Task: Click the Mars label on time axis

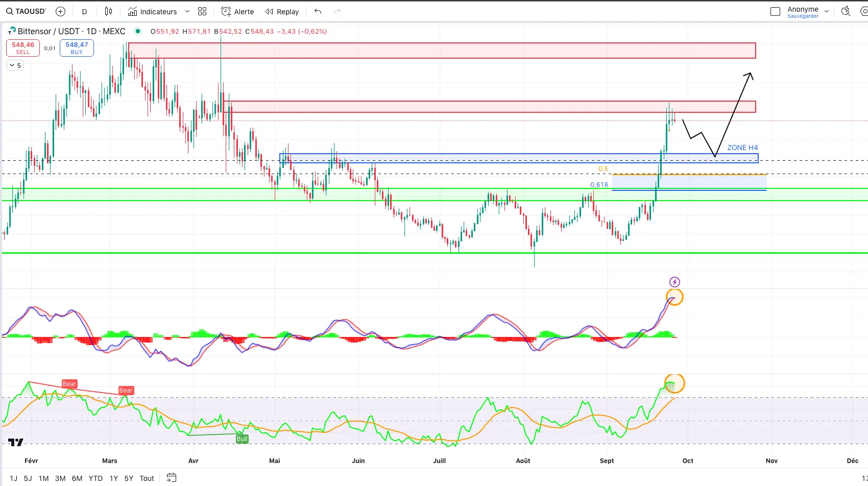Action: [110, 460]
